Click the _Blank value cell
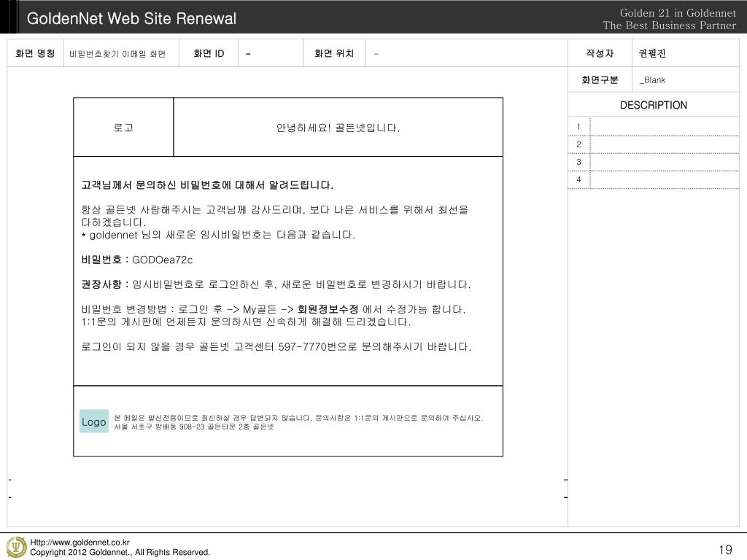This screenshot has height=560, width=747. coord(686,79)
